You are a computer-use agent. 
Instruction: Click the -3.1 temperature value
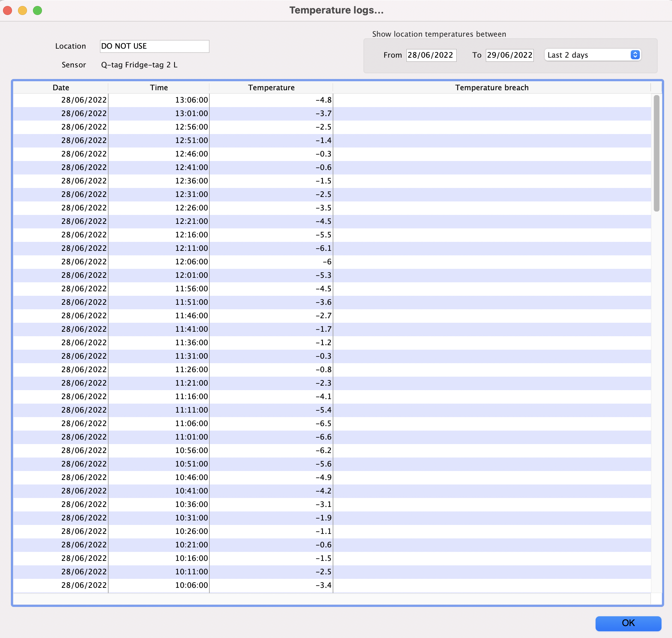click(x=323, y=504)
